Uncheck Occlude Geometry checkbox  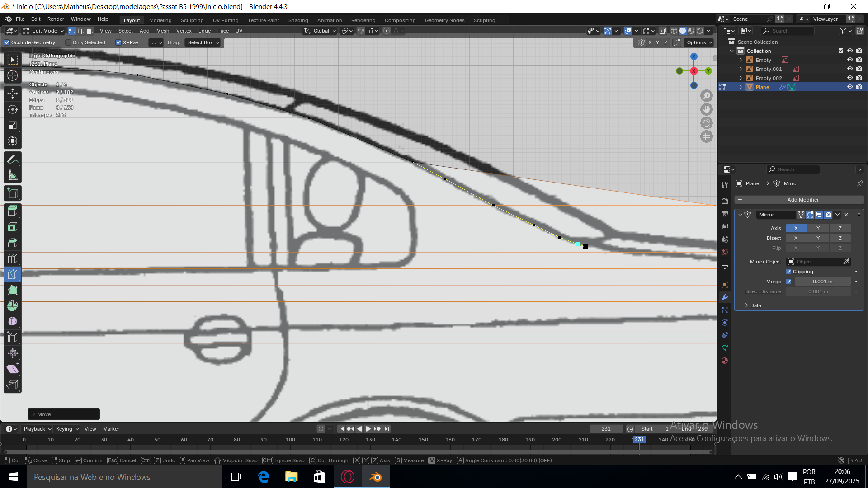click(7, 42)
